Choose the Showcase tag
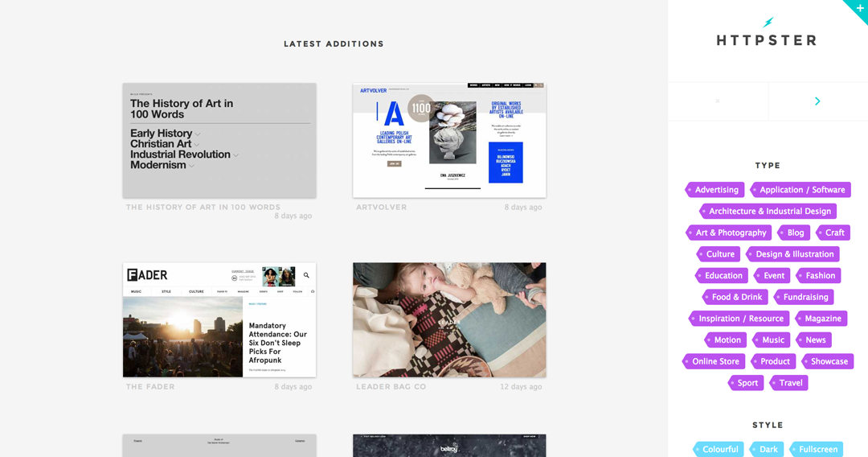868x457 pixels. click(x=828, y=362)
